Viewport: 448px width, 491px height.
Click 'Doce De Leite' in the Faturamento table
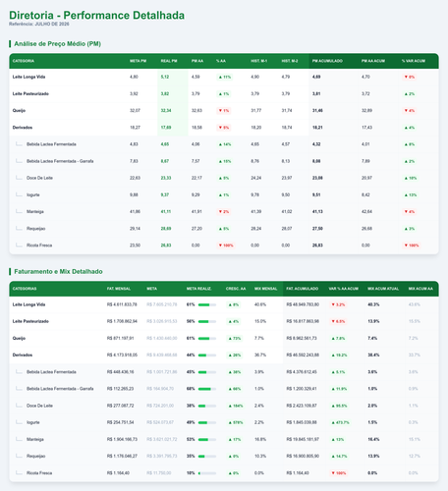click(39, 406)
